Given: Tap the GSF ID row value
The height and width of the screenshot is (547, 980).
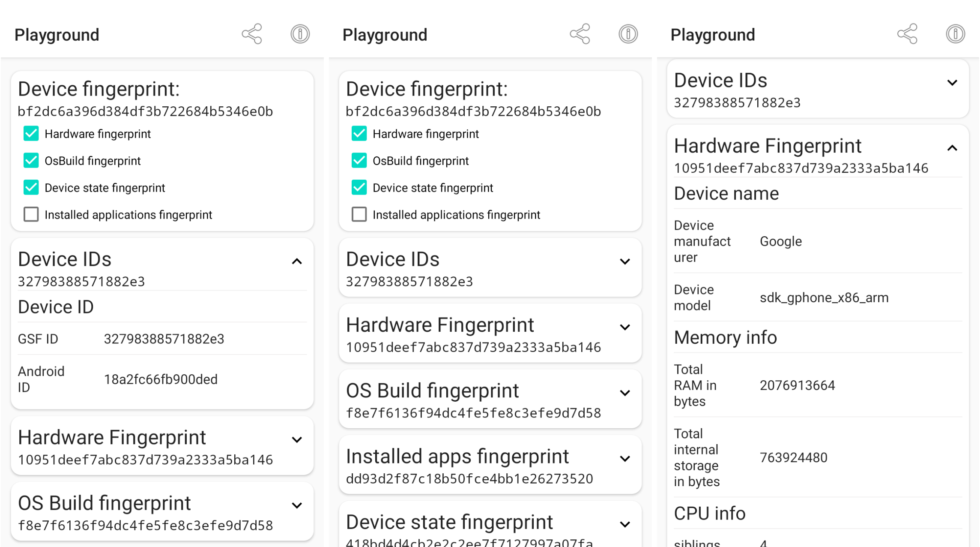Looking at the screenshot, I should (x=164, y=339).
